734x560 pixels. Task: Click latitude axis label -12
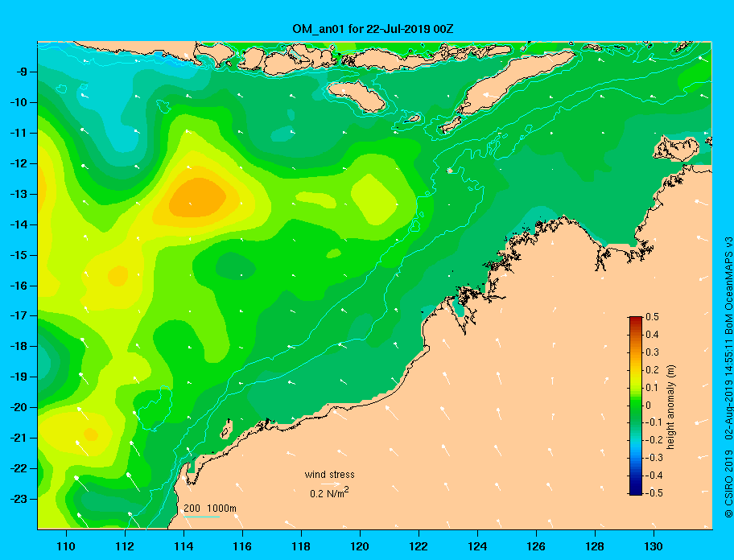pos(19,163)
